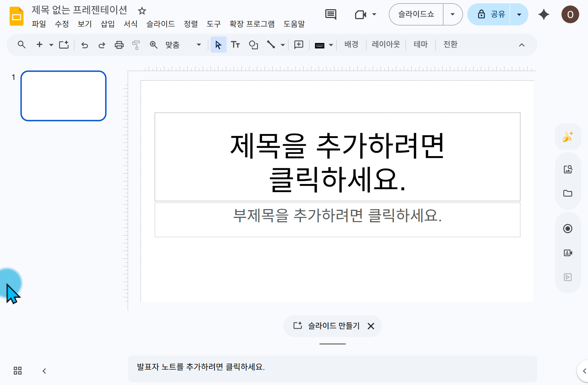588x385 pixels.
Task: Click the undo arrow icon
Action: click(85, 45)
